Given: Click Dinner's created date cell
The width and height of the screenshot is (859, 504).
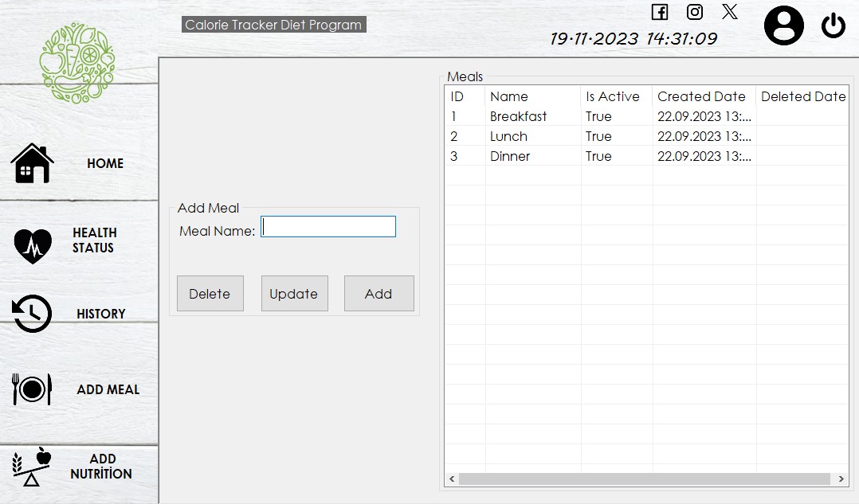Looking at the screenshot, I should pyautogui.click(x=704, y=156).
